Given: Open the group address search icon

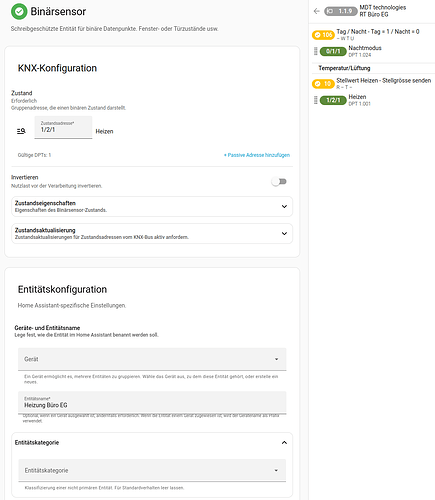Looking at the screenshot, I should click(21, 131).
